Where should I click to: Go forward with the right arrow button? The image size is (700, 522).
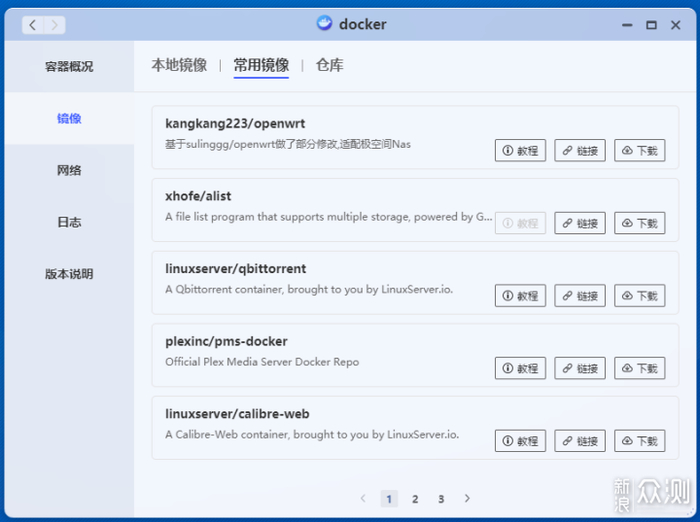[54, 25]
